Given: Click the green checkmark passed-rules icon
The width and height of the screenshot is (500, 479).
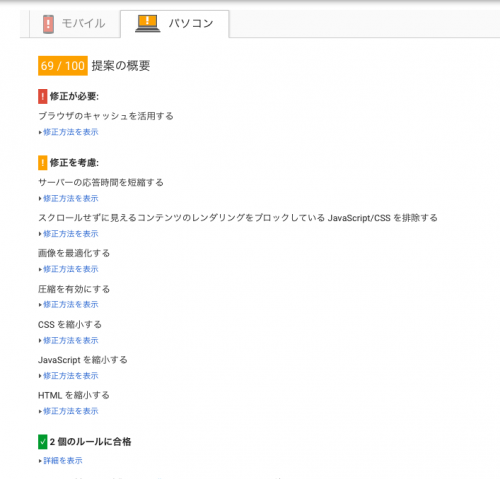Looking at the screenshot, I should [x=42, y=442].
